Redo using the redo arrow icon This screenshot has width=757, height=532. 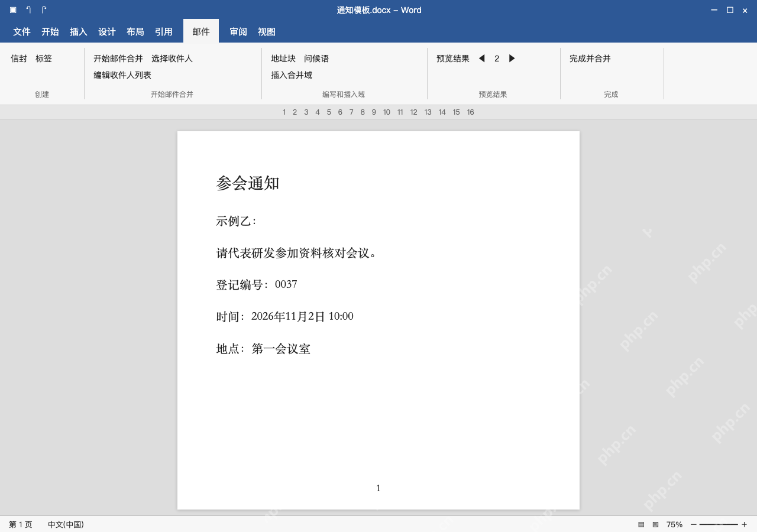pos(44,9)
